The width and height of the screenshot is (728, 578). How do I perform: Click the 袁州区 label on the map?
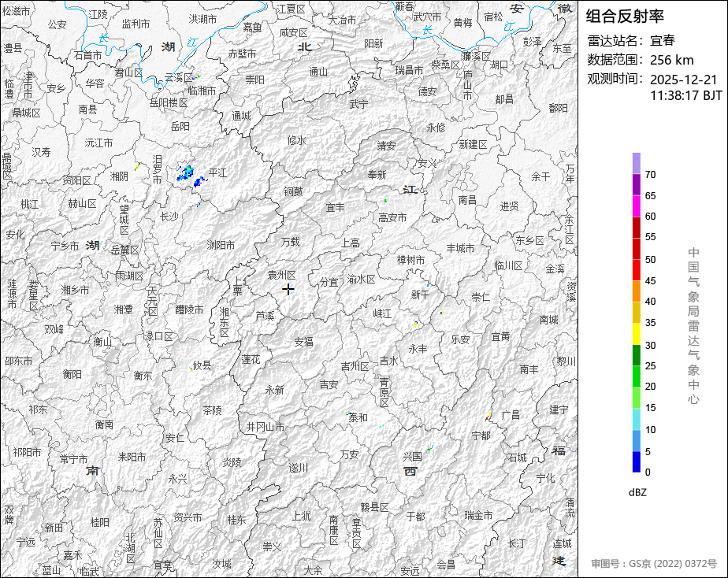tap(282, 275)
